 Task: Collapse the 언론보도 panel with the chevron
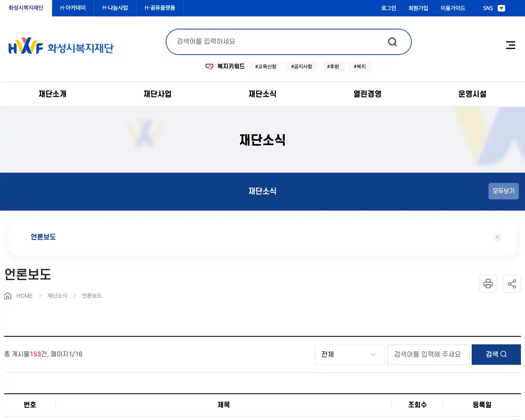click(497, 237)
